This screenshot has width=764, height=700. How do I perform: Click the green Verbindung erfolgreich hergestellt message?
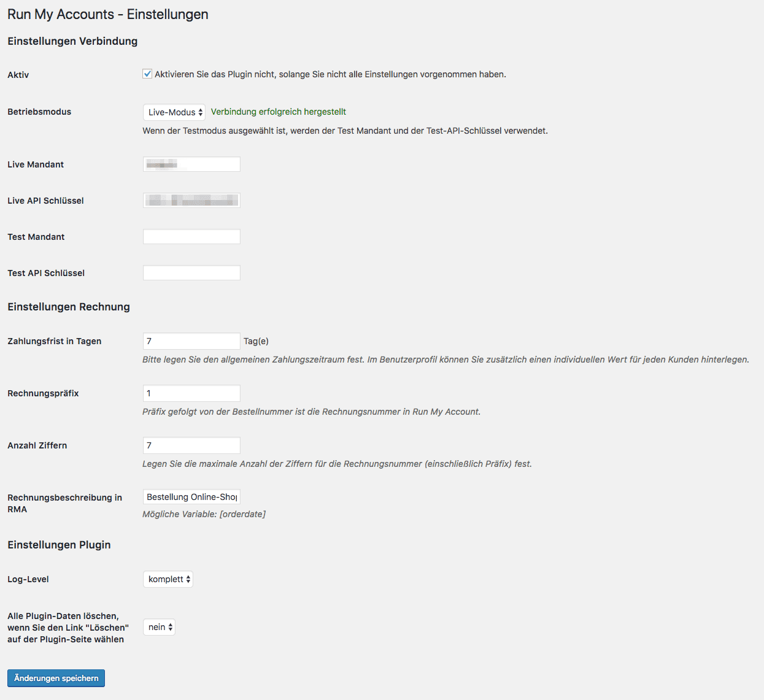coord(279,112)
